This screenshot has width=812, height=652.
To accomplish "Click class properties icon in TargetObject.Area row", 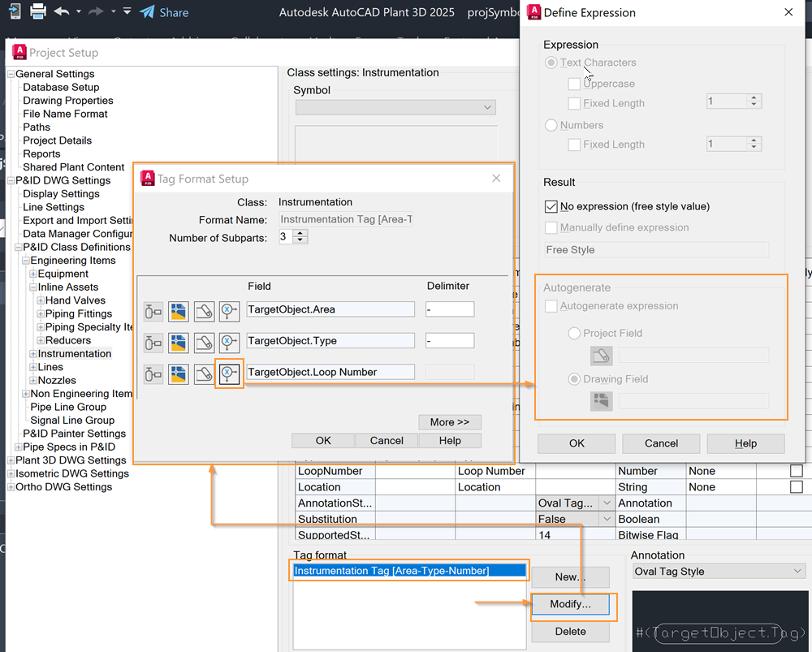I will (x=153, y=312).
